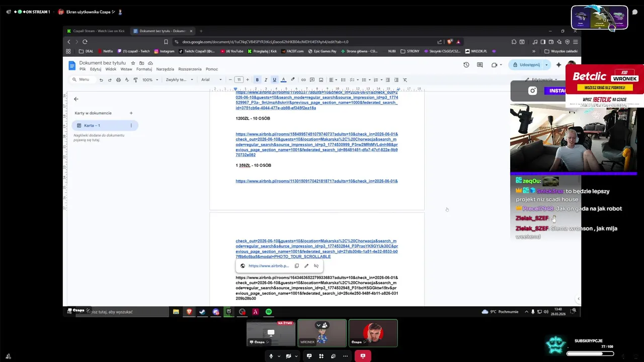644x362 pixels.
Task: Open line spacing dropdown
Action: point(343,80)
